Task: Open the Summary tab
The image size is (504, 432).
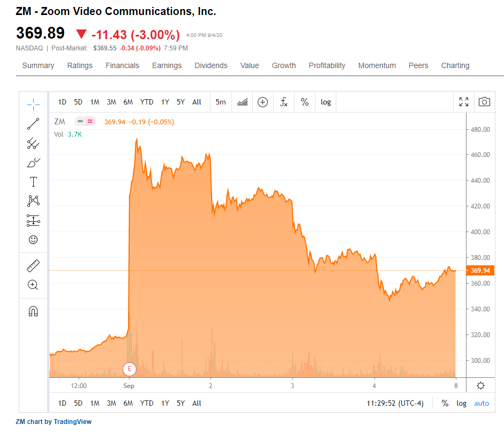Action: tap(38, 65)
